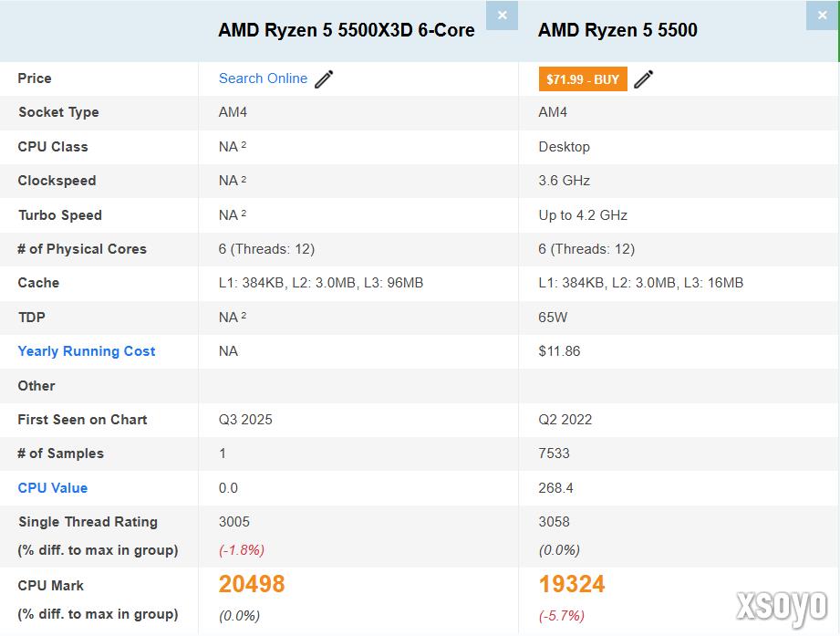Select the Turbo Speed NA value for 5500X3D
This screenshot has width=840, height=636.
(x=233, y=214)
